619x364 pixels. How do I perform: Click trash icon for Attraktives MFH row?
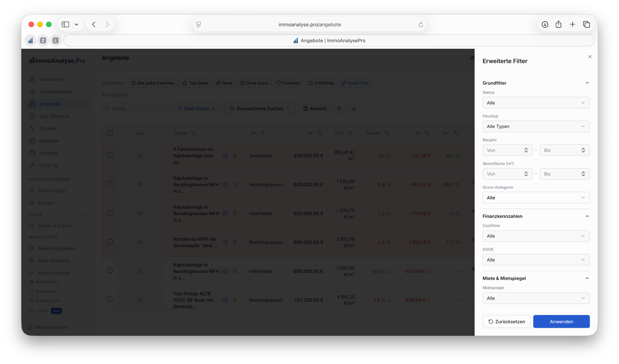point(235,242)
